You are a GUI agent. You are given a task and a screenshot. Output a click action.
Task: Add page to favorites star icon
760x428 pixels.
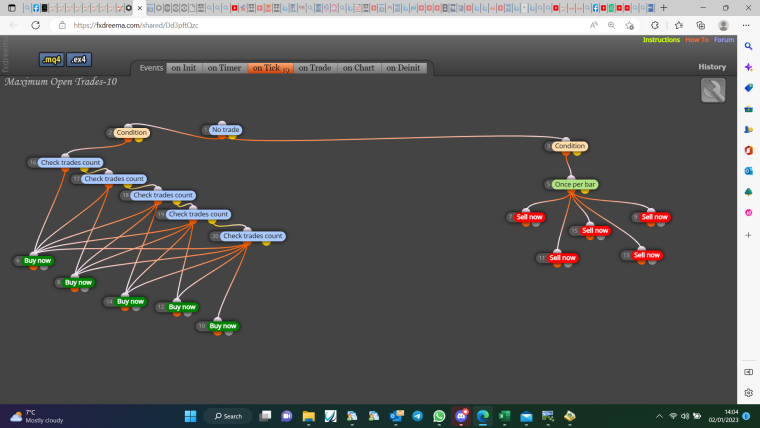pyautogui.click(x=629, y=25)
